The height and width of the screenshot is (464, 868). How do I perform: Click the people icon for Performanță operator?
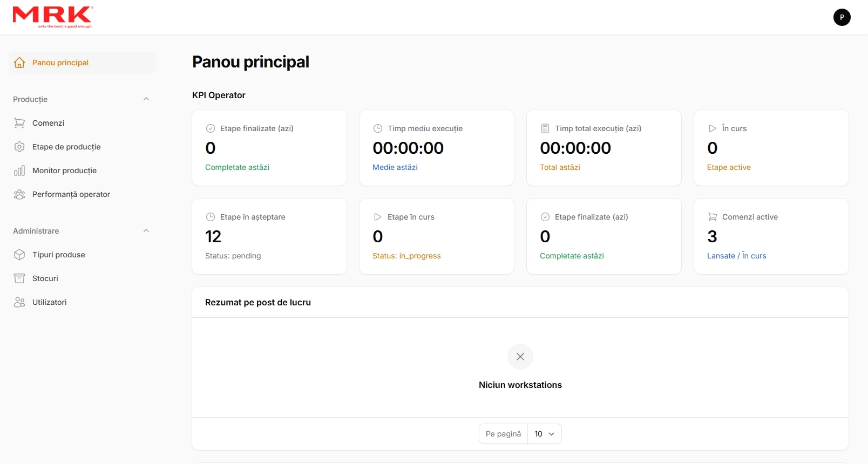tap(19, 194)
